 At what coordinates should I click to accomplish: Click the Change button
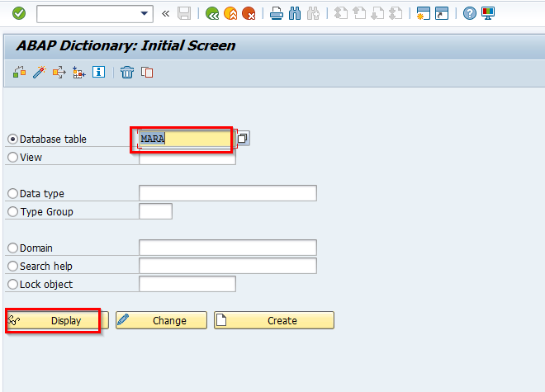click(x=160, y=320)
